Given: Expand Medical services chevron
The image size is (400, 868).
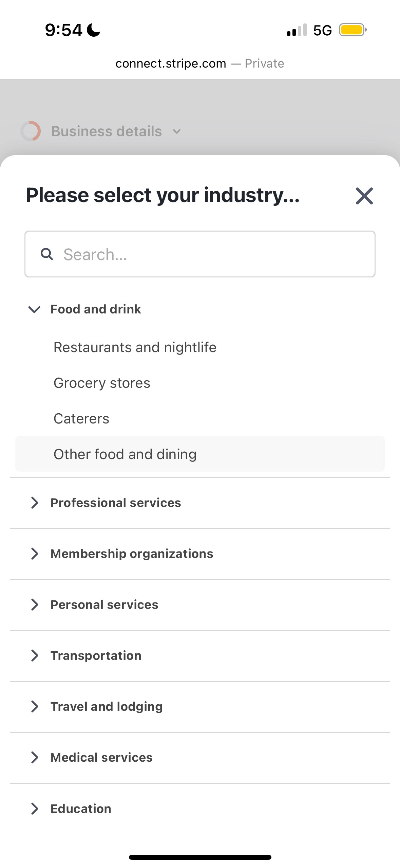Looking at the screenshot, I should pos(34,757).
